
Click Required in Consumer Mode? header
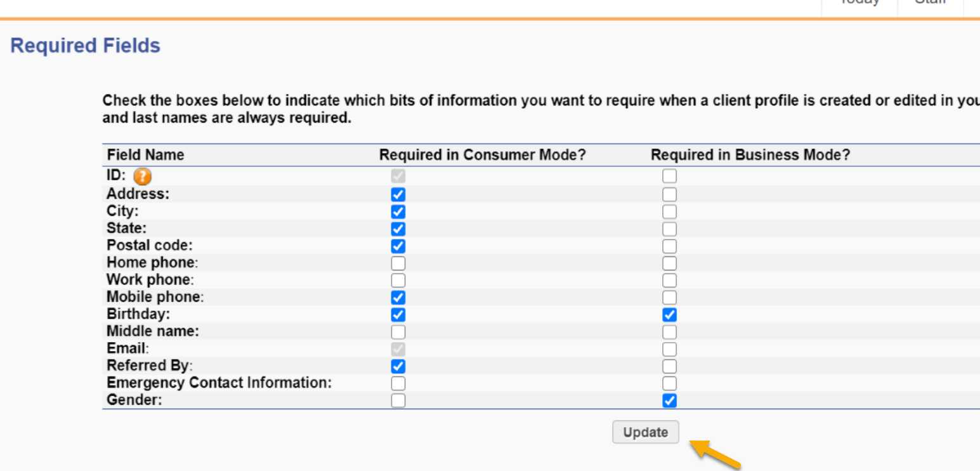coord(483,155)
